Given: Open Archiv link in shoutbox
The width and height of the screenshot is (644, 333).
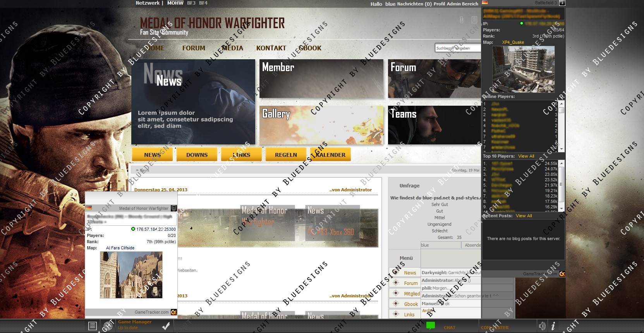Looking at the screenshot, I should point(428,311).
